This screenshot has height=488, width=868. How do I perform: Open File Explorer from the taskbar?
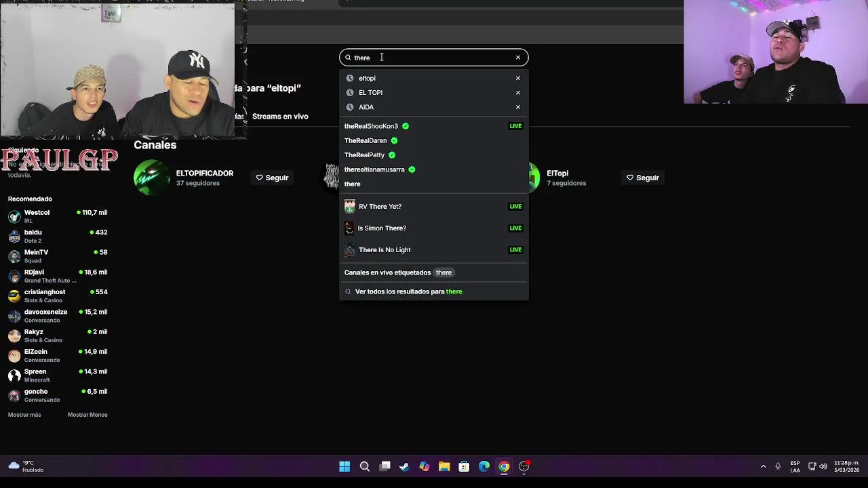[x=444, y=466]
